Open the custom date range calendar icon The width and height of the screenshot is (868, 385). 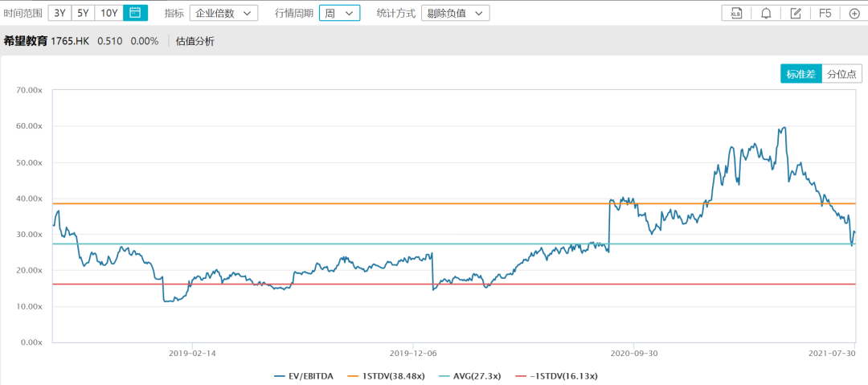135,13
